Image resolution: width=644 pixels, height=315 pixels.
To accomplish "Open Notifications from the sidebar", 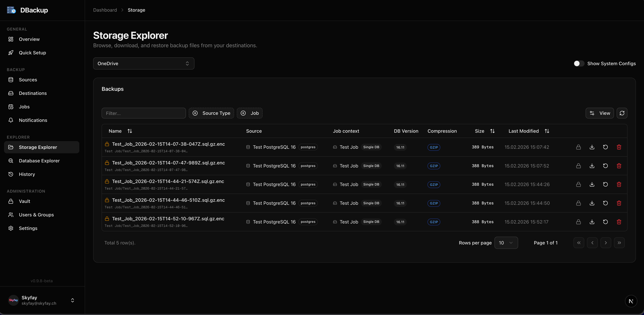I will point(33,120).
